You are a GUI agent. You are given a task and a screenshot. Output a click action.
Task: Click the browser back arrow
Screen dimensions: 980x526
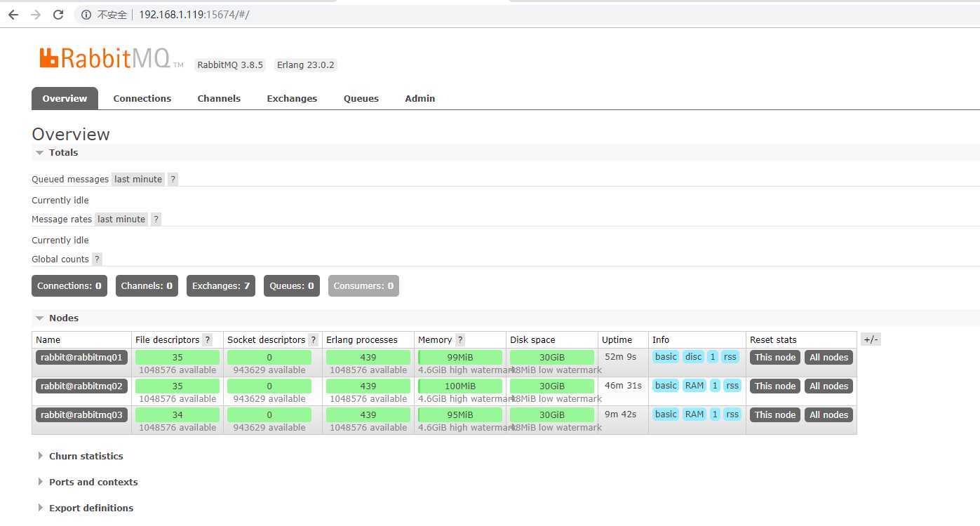tap(13, 15)
